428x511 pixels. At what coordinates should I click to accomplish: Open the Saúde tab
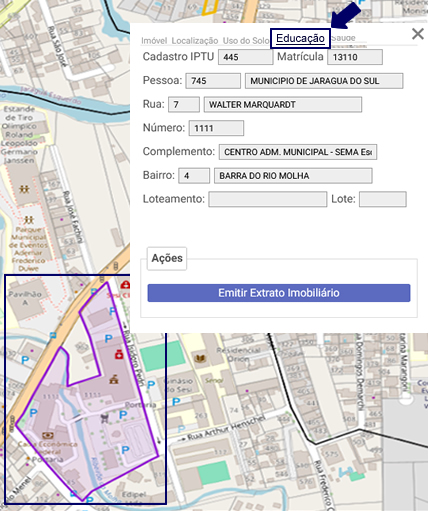point(343,38)
